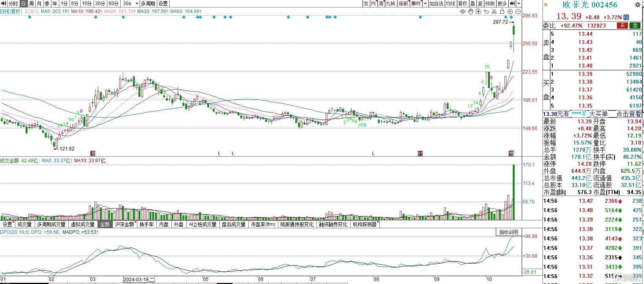Viewport: 644px width, 284px height.
Task: Select the 机构探测器 indicator tab
Action: [x=364, y=224]
